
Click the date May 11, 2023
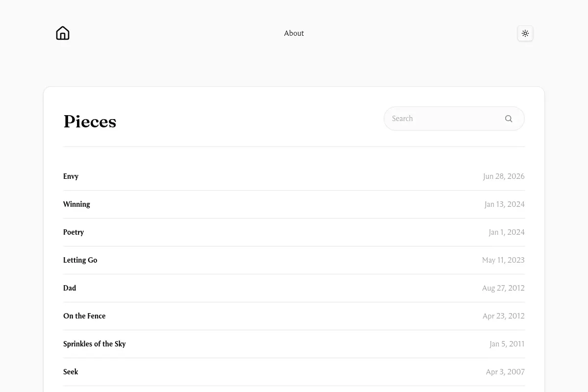(503, 260)
